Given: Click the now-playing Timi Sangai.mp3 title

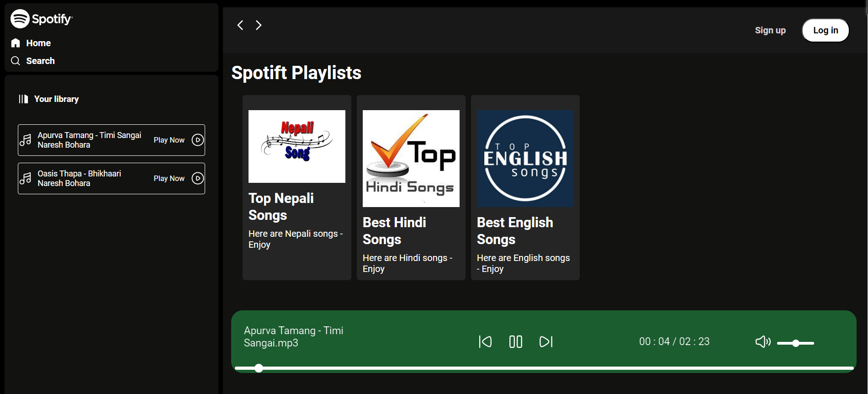Looking at the screenshot, I should pyautogui.click(x=294, y=336).
